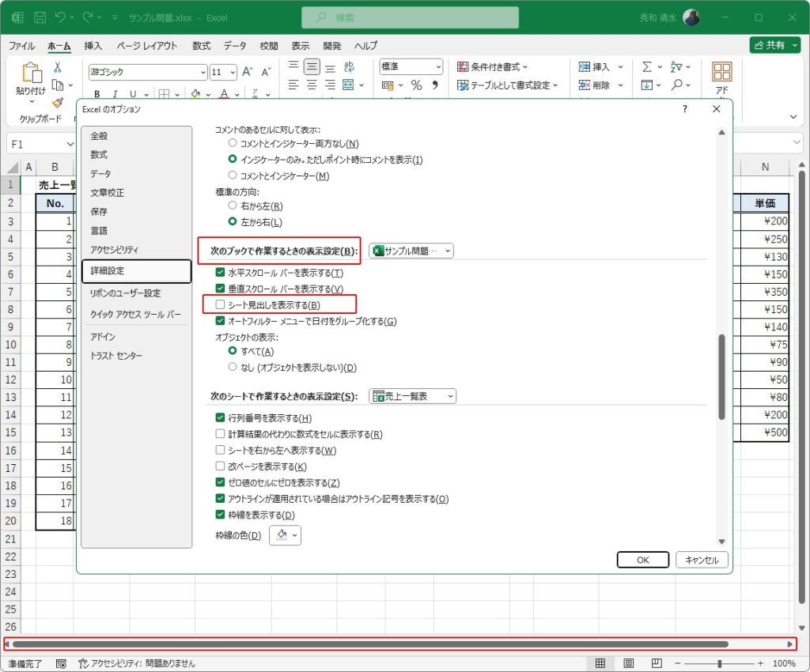Click the Cut scissors icon in the ribbon
810x672 pixels.
coord(58,68)
